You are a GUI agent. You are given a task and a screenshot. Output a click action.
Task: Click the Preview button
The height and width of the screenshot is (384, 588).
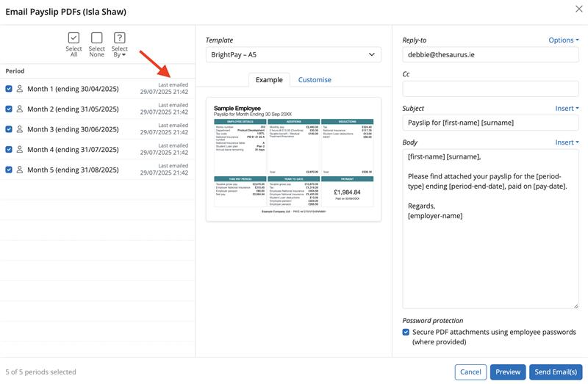coord(507,372)
